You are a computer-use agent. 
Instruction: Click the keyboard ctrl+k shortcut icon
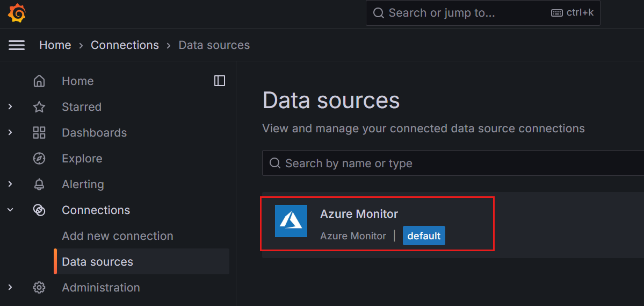[557, 13]
